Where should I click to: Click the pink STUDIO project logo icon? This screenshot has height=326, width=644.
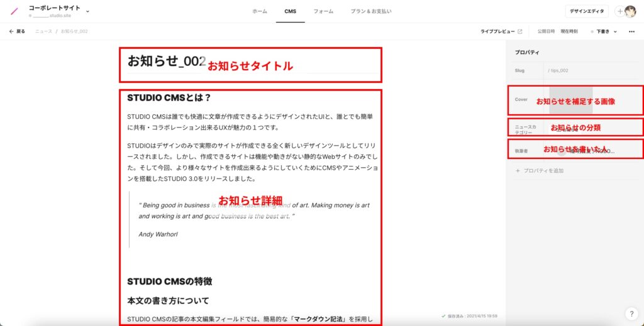(x=14, y=11)
